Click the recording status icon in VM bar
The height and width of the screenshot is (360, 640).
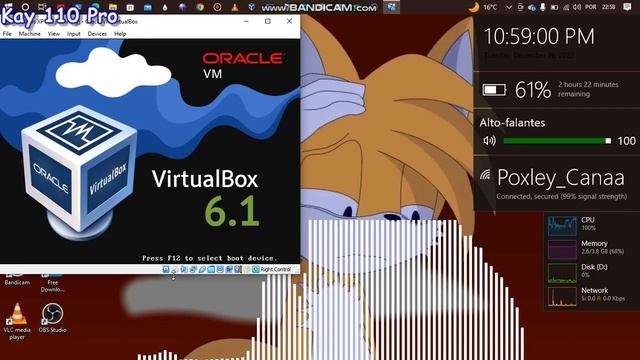229,269
